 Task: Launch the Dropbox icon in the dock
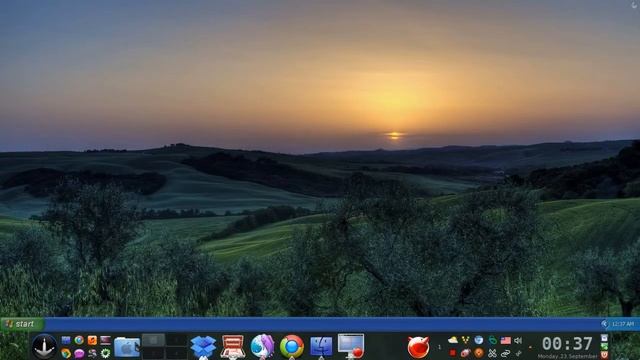(203, 347)
